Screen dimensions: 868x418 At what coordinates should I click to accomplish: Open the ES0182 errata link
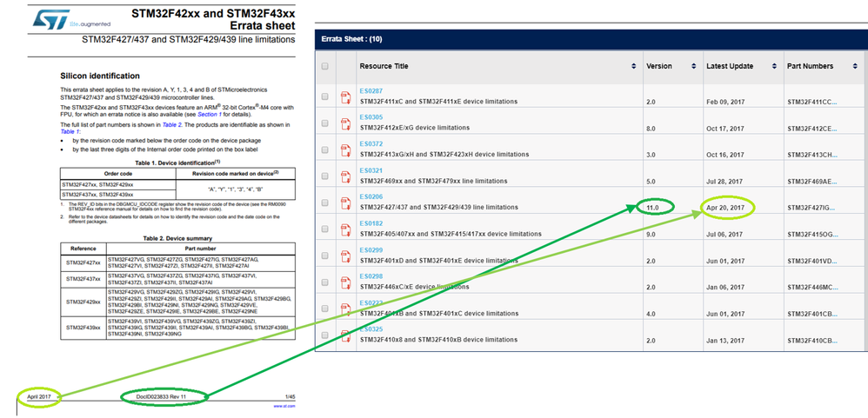tap(371, 223)
